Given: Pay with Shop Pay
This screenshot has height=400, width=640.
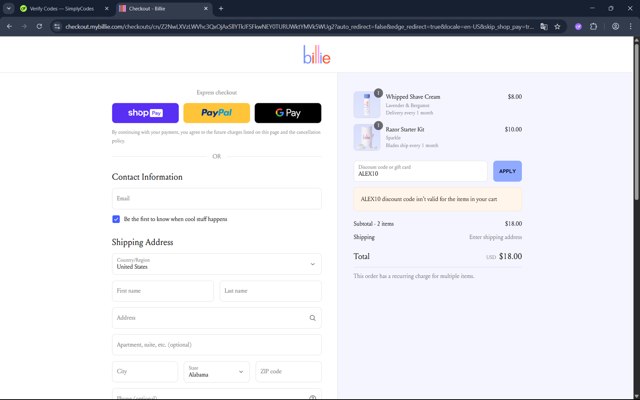Looking at the screenshot, I should 145,113.
